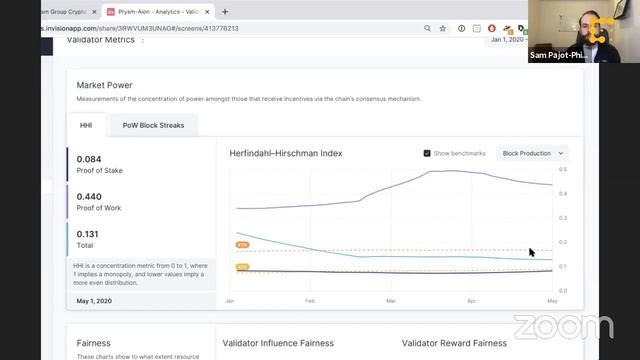Click the circled info extension icon
This screenshot has width=640, height=360.
(461, 29)
